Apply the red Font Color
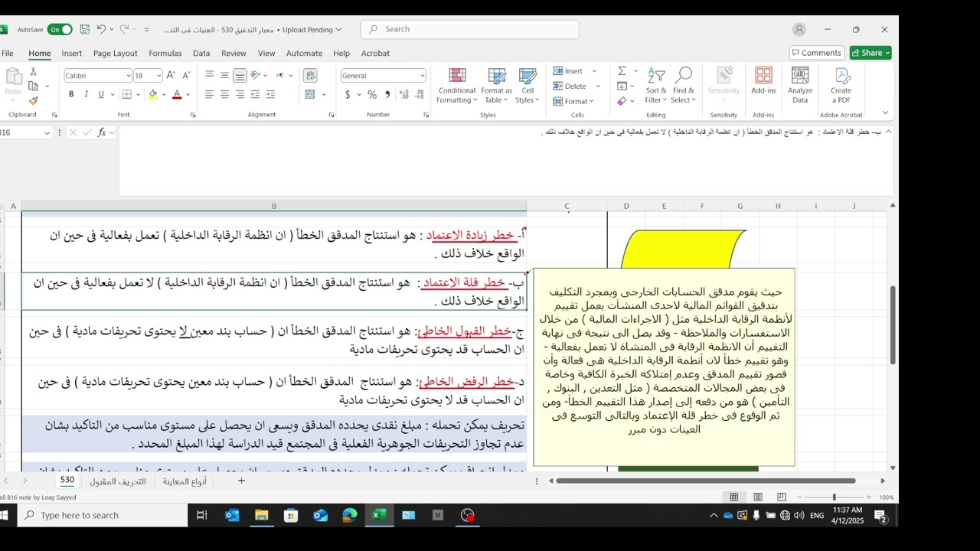The image size is (980, 551). click(x=177, y=94)
